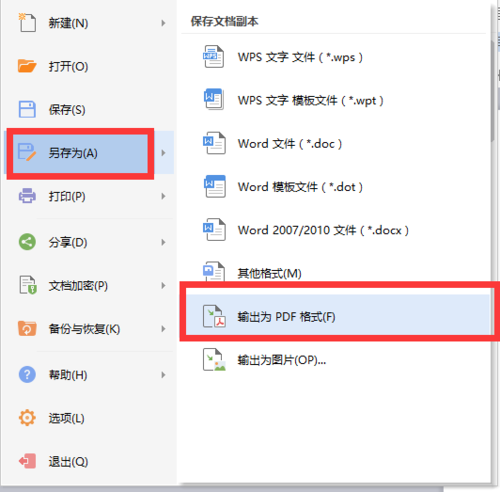The image size is (500, 492).
Task: Expand the 另存为(A) submenu arrow
Action: pos(163,153)
